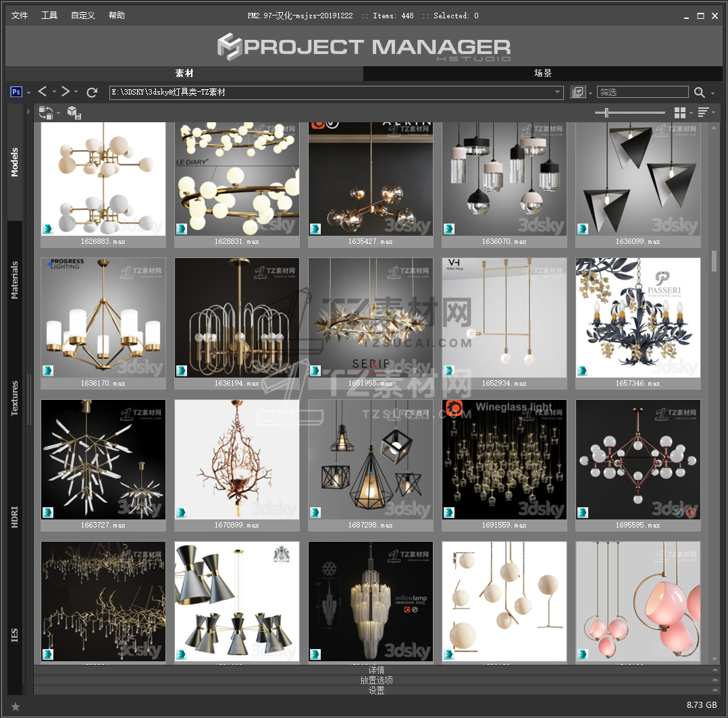Click the selection-filter icon left of search box

pos(578,92)
